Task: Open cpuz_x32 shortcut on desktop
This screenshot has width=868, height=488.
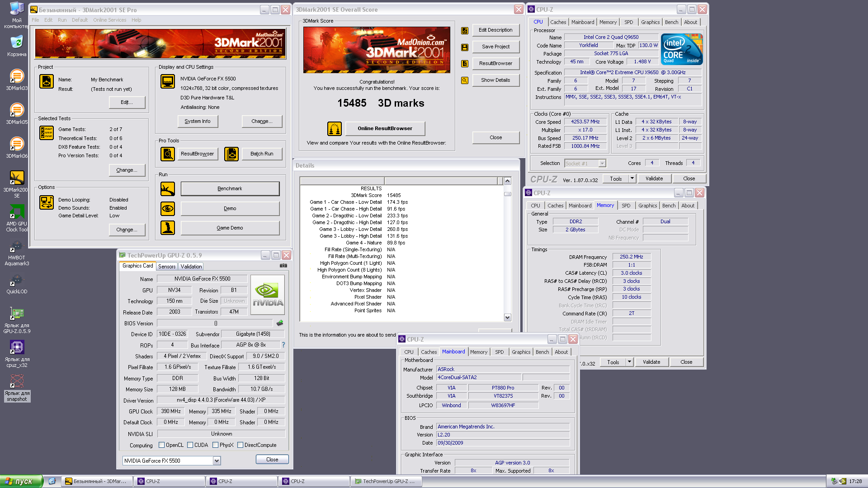Action: pos(17,354)
